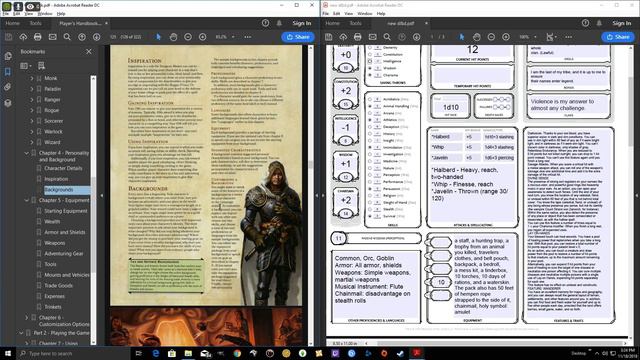Show more tools ellipsis in the left window
This screenshot has height=360, width=640.
247,37
